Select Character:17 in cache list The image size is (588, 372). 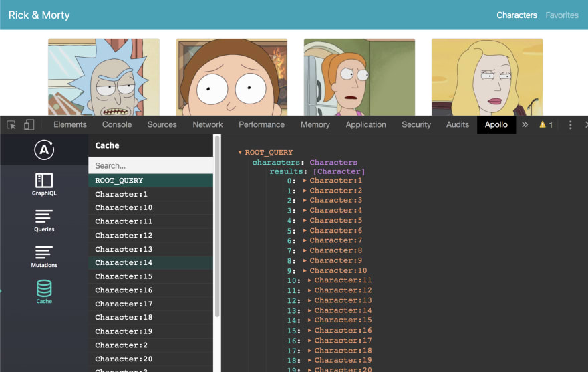coord(150,304)
